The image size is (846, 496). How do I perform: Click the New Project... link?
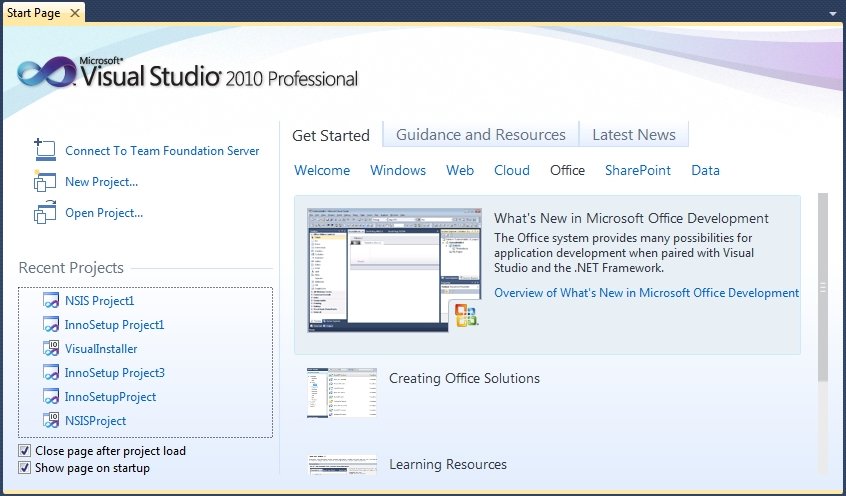pyautogui.click(x=101, y=182)
